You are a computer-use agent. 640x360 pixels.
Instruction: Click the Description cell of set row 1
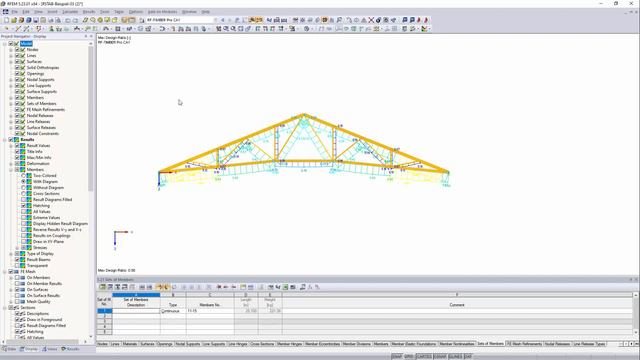point(136,311)
